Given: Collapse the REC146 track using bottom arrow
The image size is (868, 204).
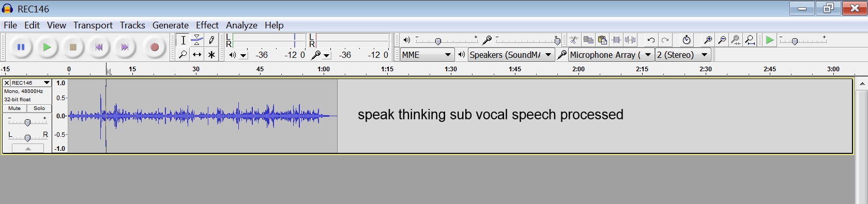Looking at the screenshot, I should 28,149.
